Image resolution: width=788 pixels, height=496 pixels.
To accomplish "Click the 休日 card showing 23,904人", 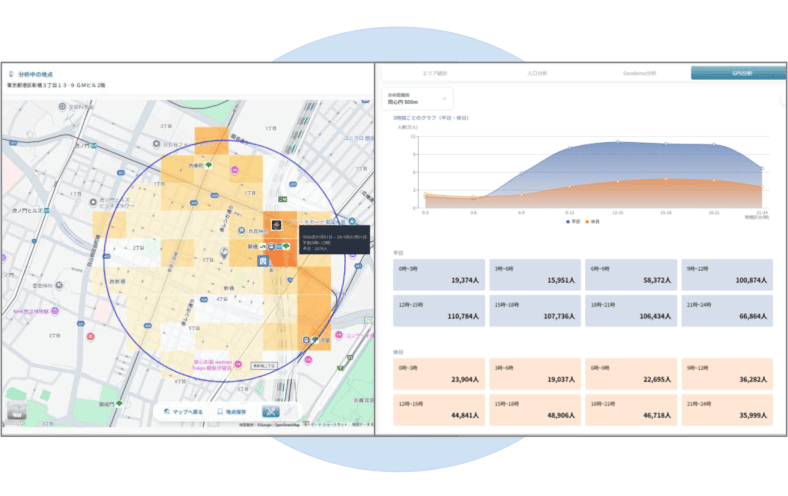I will pyautogui.click(x=439, y=374).
